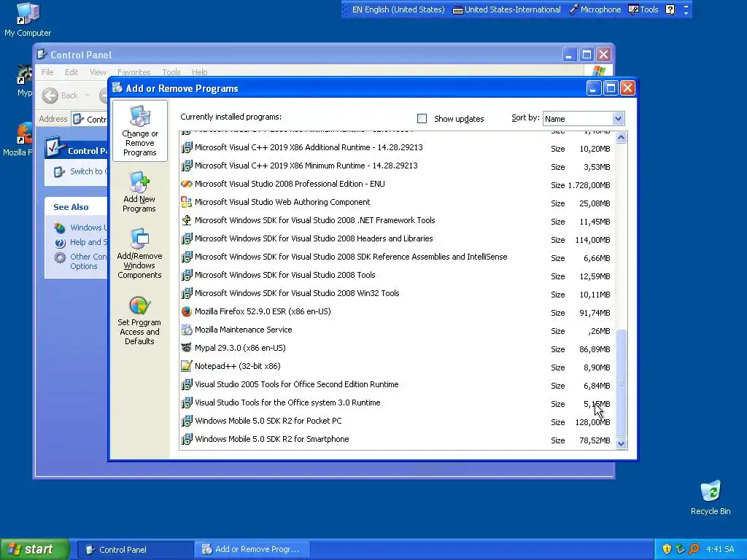Enable the Show updates checkbox

[422, 119]
